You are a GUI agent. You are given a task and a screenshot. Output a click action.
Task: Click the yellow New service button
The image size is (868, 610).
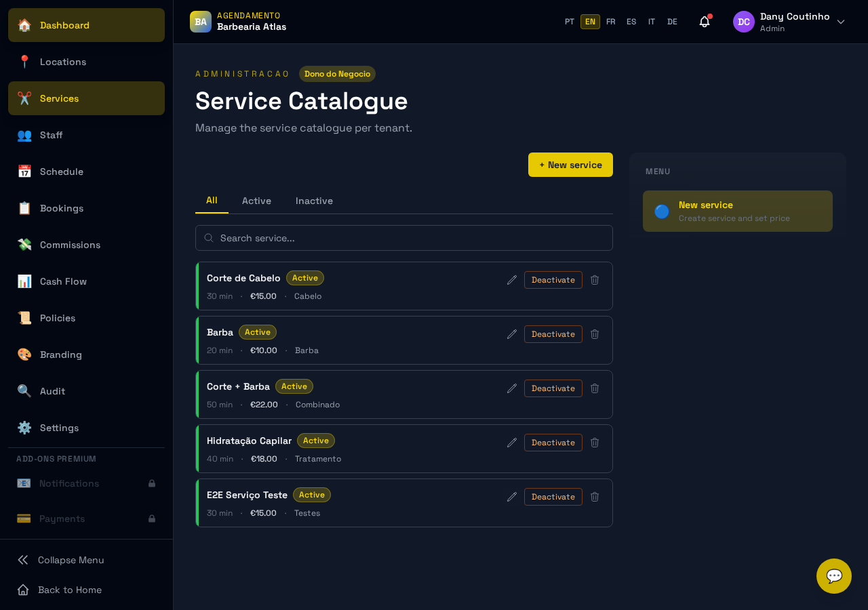pyautogui.click(x=570, y=165)
